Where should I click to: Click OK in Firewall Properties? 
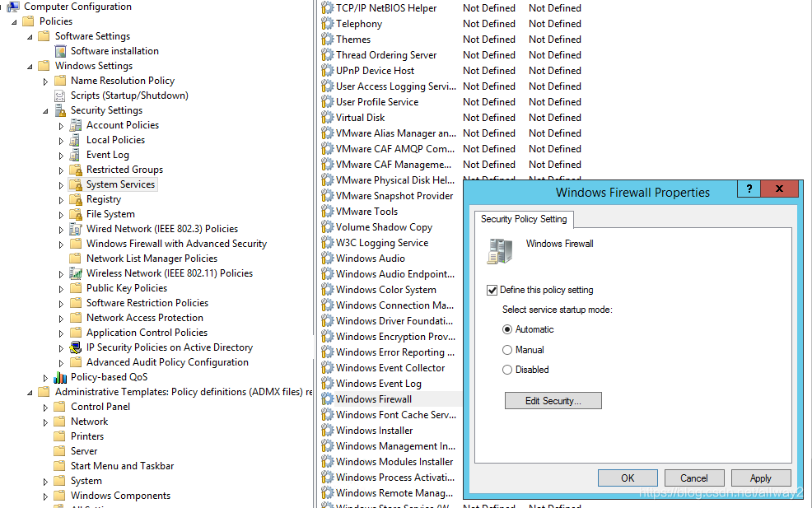628,478
